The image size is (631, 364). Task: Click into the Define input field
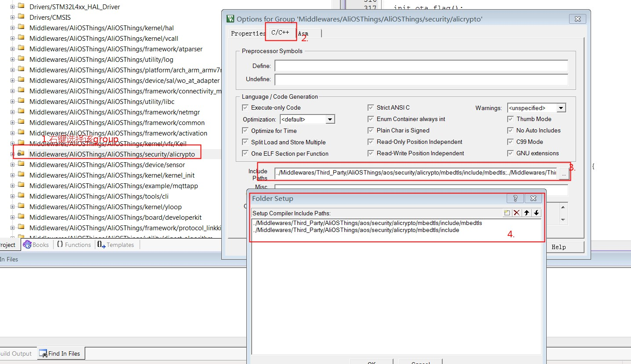click(x=421, y=66)
